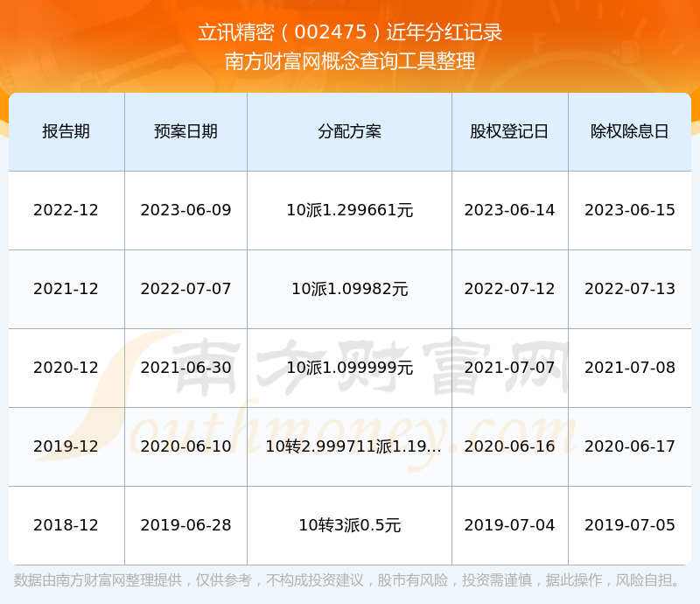
Task: Click the title 立讯精密（002475）近年分红记录
Action: coord(350,32)
